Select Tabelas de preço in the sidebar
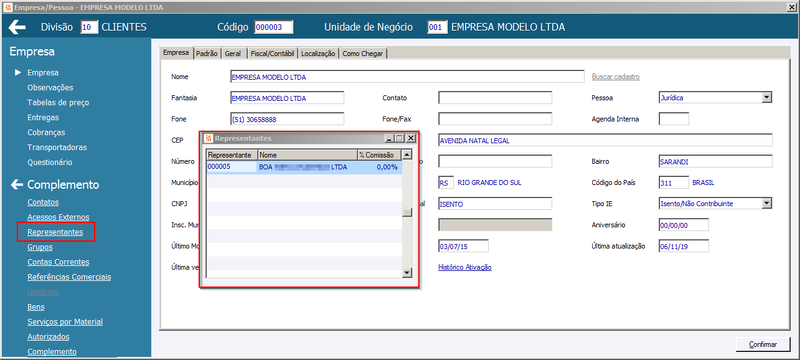The width and height of the screenshot is (800, 360). pos(58,102)
